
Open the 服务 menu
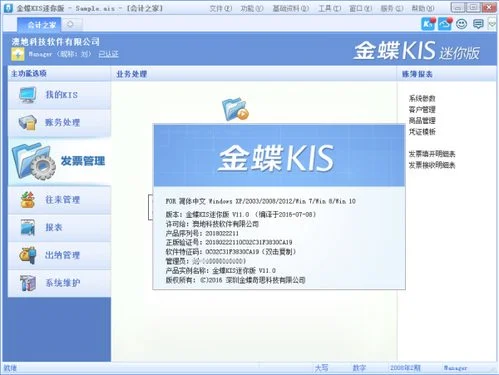(x=392, y=8)
